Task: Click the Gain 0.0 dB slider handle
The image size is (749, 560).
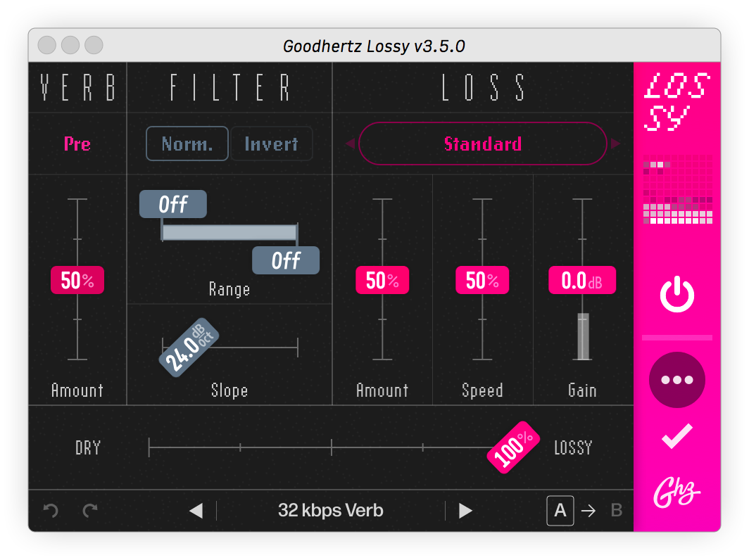Action: tap(582, 280)
